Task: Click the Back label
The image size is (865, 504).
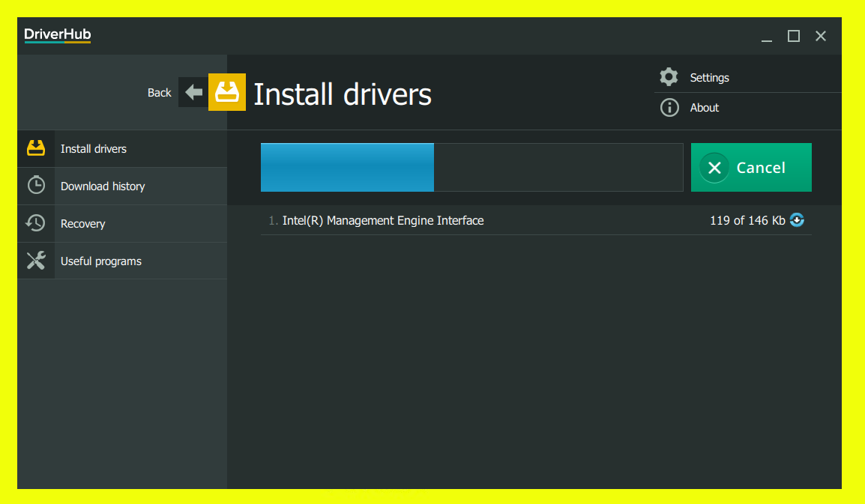Action: coord(159,92)
